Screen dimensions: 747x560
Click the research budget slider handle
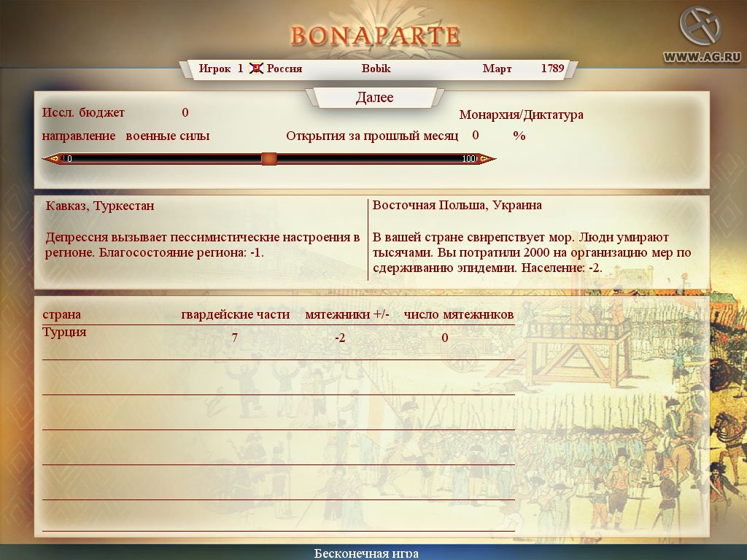pyautogui.click(x=268, y=158)
